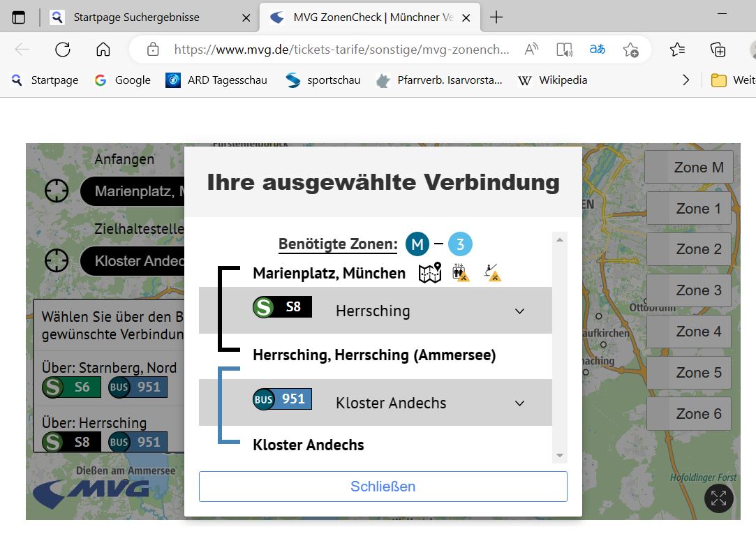Click the dialog scrollbar down arrow
This screenshot has height=534, width=756.
click(559, 455)
